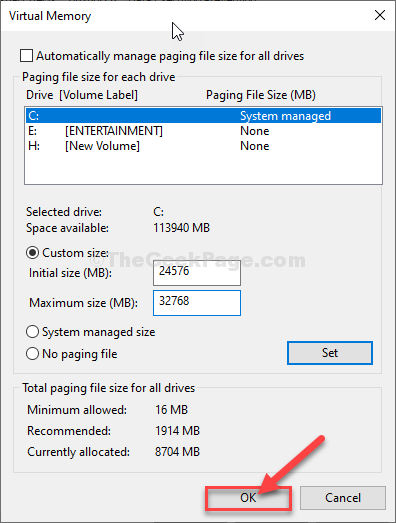Click the Minimum allowed 16 MB value

[171, 410]
